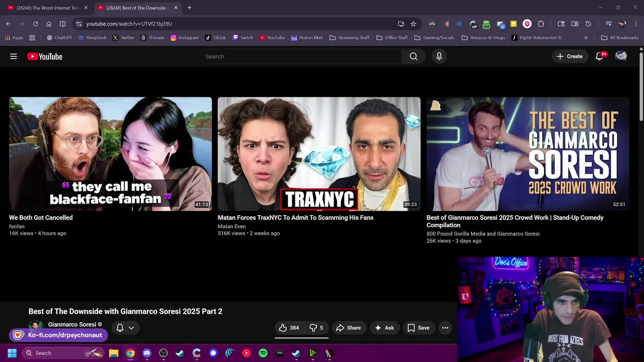Screen dimensions: 644x362
Task: Open the Twitch bookmark
Action: click(x=243, y=38)
